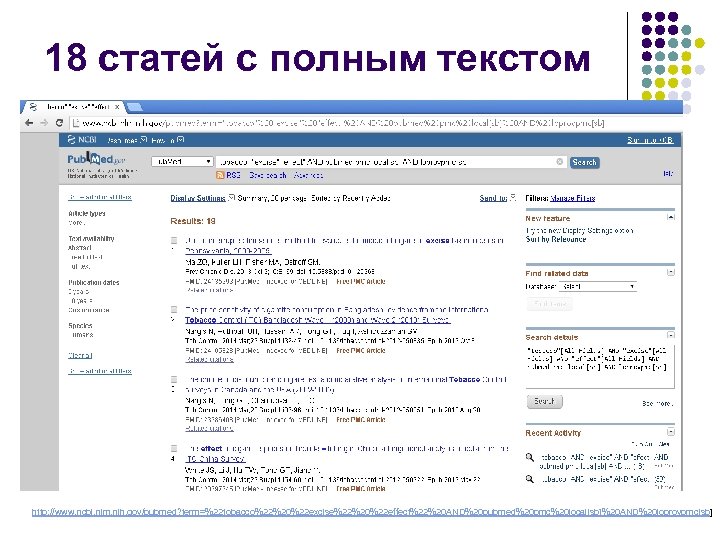Select Abstract under Text availability
720x540 pixels.
click(79, 248)
